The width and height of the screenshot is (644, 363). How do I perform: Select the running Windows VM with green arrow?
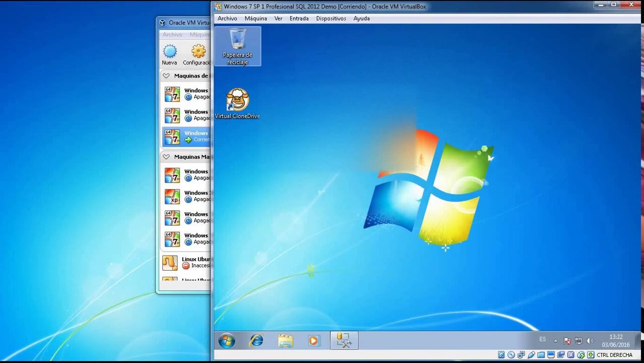pyautogui.click(x=186, y=136)
